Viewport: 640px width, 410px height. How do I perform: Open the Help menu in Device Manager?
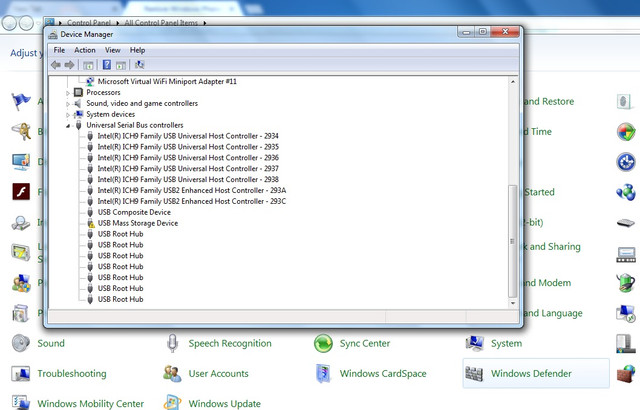pyautogui.click(x=138, y=50)
